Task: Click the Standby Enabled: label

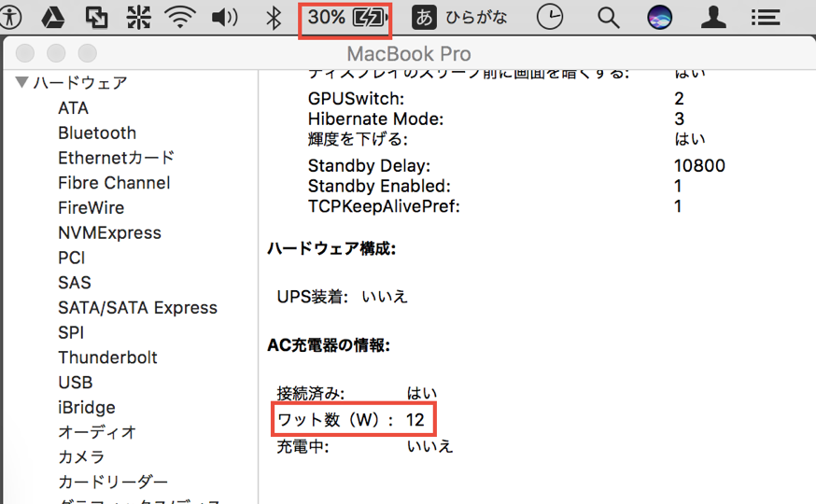Action: pyautogui.click(x=379, y=186)
